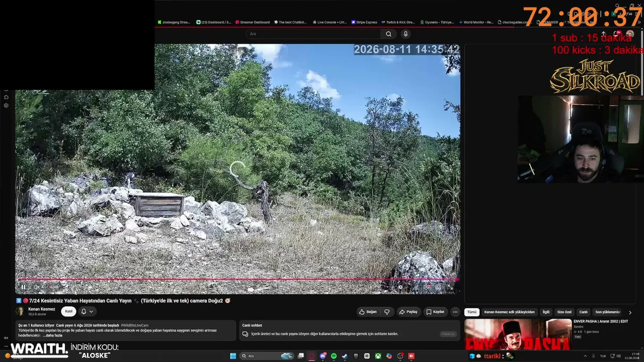Viewport: 644px width, 362px height.
Task: Click the Windows taskbar search box
Action: click(267, 356)
